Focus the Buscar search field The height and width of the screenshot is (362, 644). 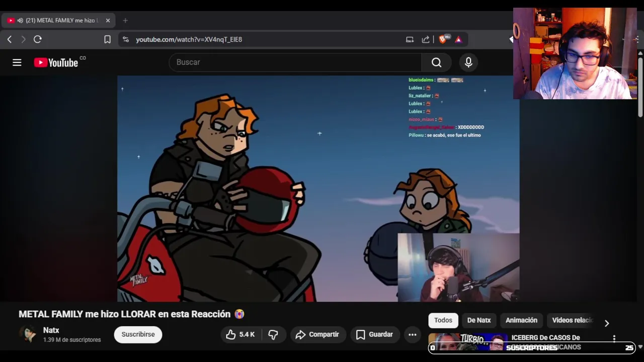(x=295, y=62)
